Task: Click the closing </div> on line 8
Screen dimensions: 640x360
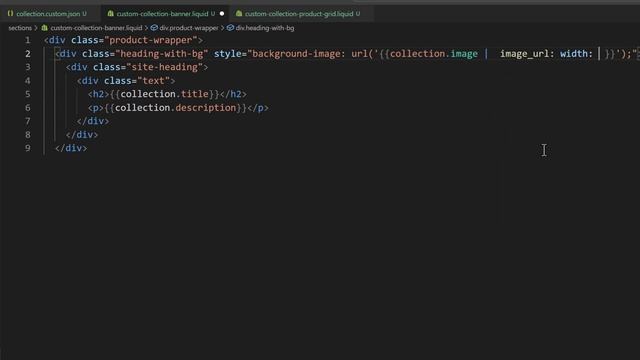Action: coord(82,134)
